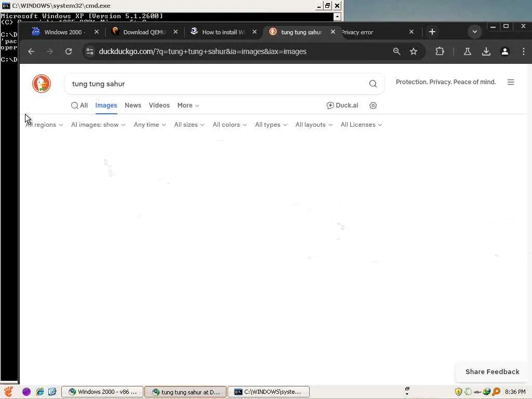Expand the All colors filter
Image resolution: width=532 pixels, height=399 pixels.
230,125
